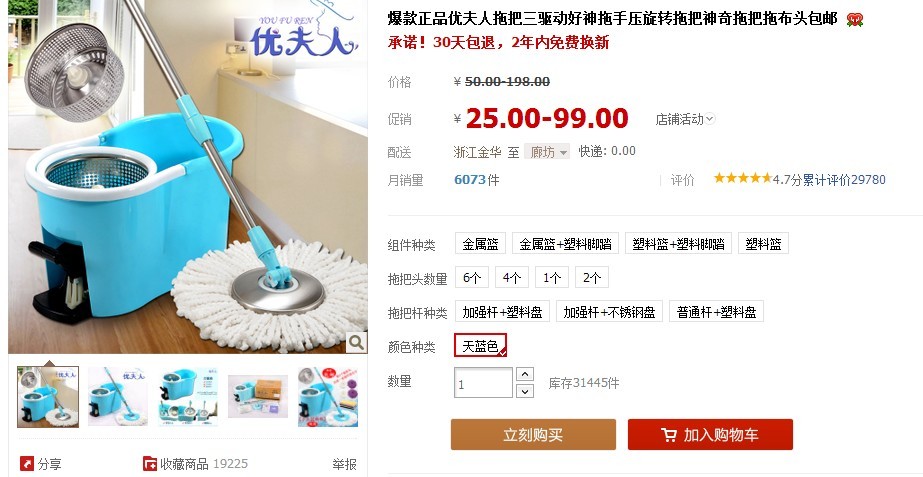The image size is (923, 477).
Task: Expand the 店铺活动 promotions dropdown
Action: pyautogui.click(x=685, y=119)
